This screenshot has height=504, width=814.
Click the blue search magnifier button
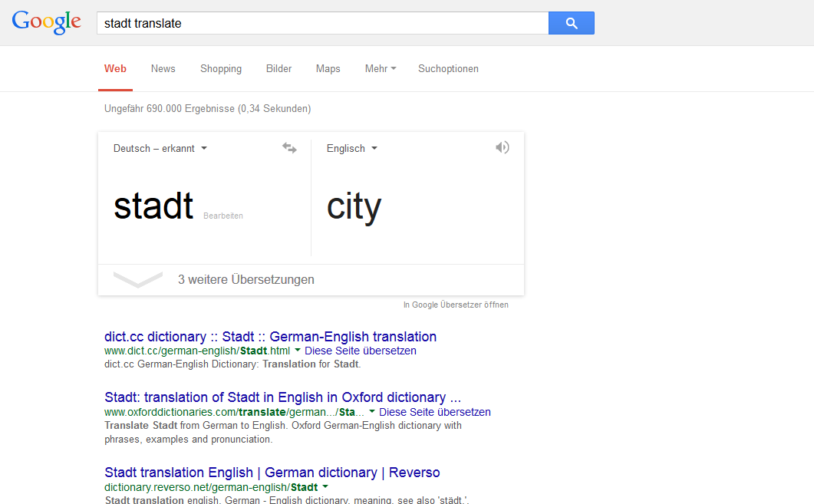(571, 23)
